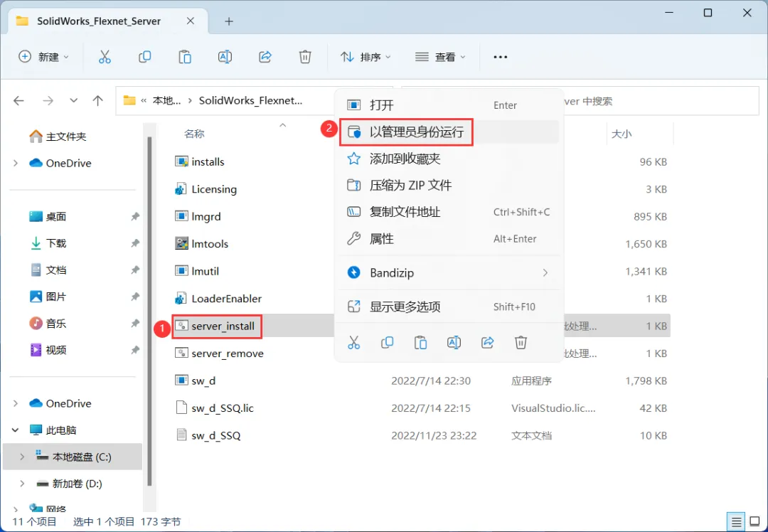
Task: Open 音乐 in the navigation pane
Action: (x=48, y=324)
